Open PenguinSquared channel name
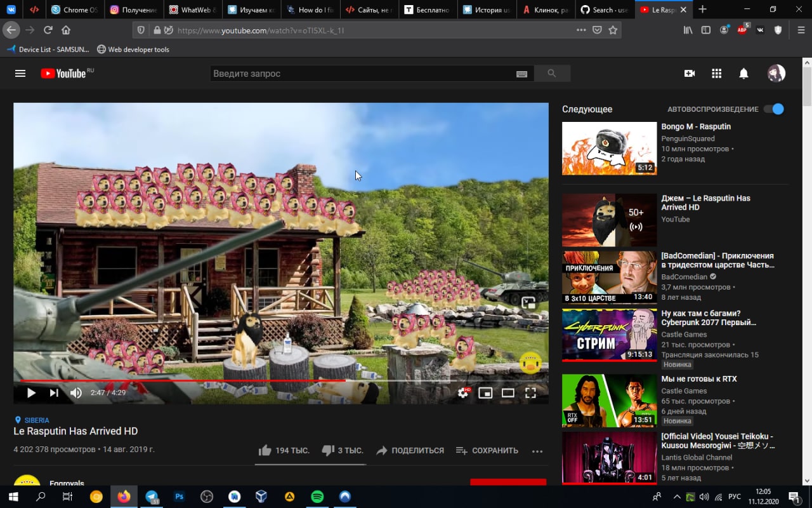This screenshot has width=812, height=508. coord(688,138)
